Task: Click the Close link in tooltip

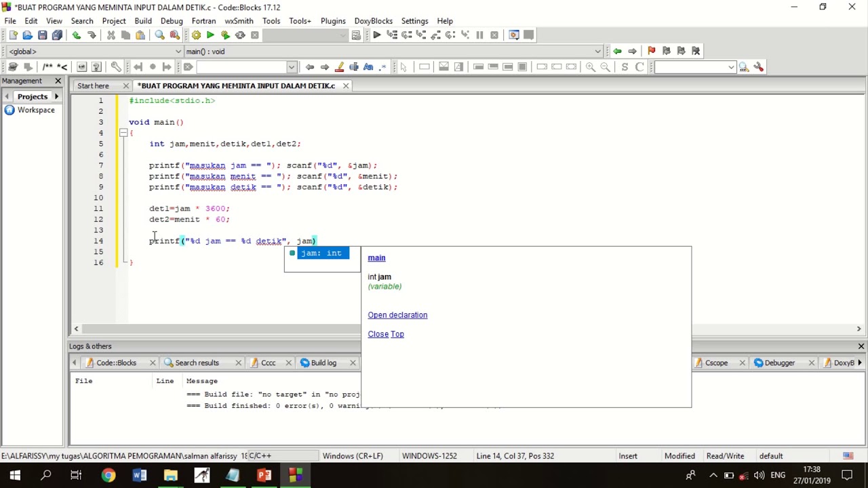Action: pos(378,334)
